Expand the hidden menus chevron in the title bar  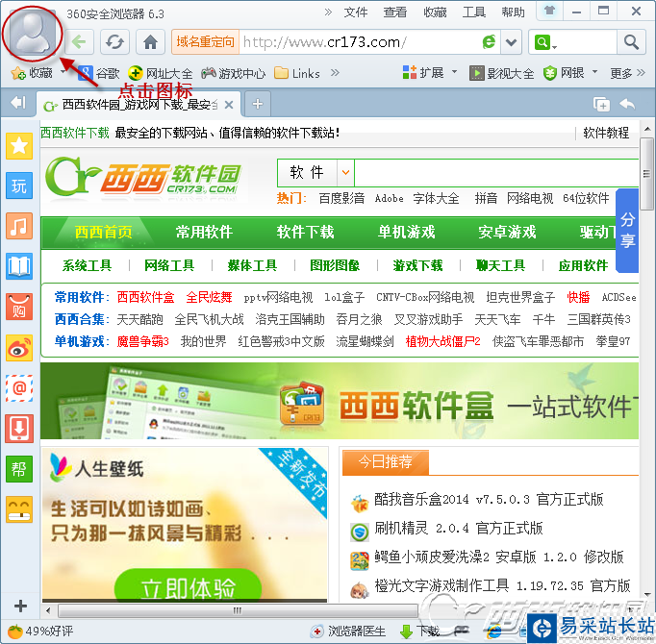pos(328,12)
